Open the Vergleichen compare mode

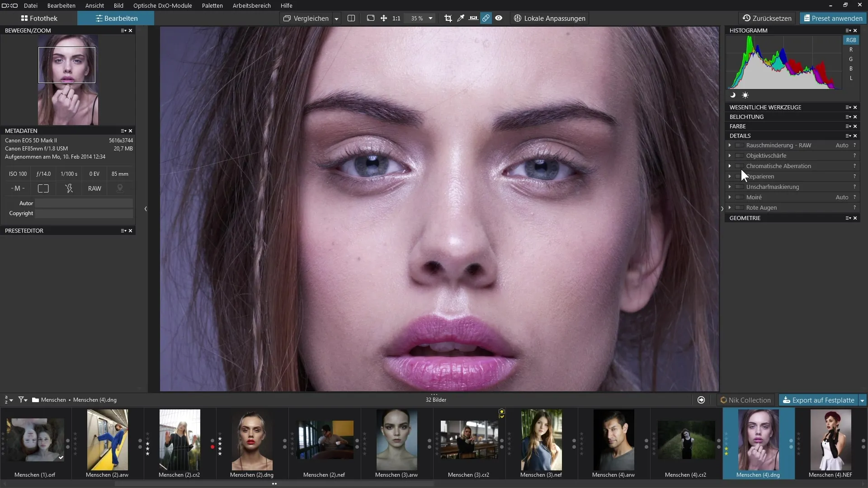pyautogui.click(x=306, y=19)
